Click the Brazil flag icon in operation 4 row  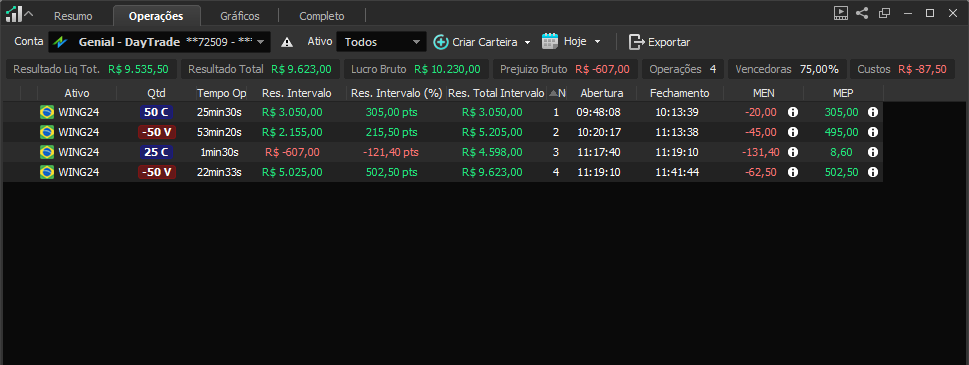[47, 172]
